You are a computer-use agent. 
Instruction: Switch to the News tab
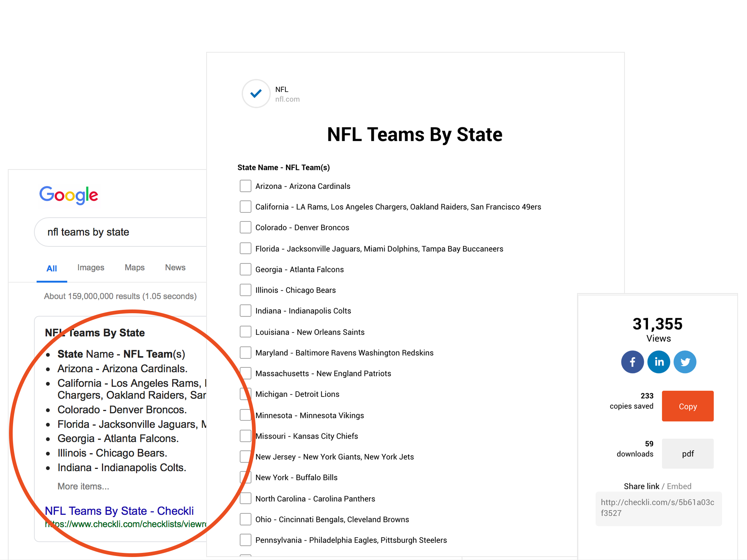click(175, 268)
